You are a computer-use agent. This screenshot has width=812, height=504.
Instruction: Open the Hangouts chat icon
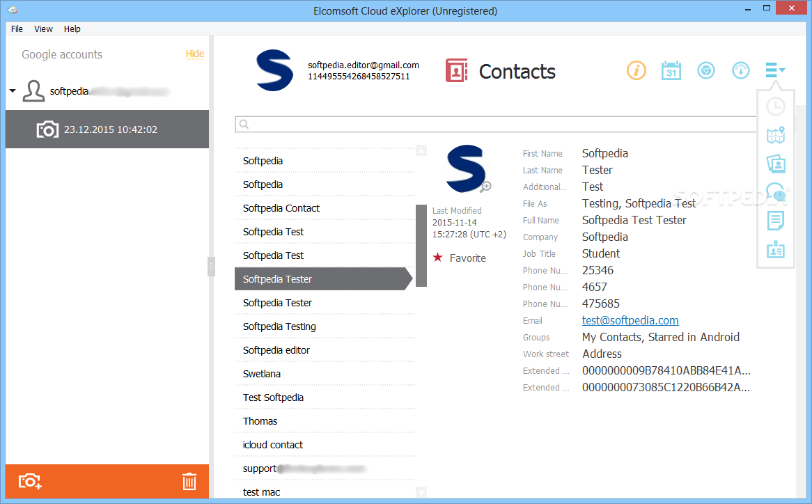point(776,192)
